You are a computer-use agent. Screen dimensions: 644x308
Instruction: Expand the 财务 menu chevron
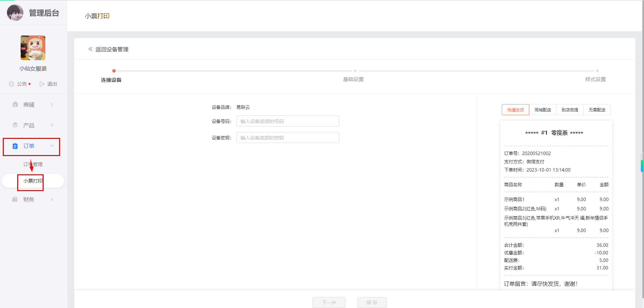click(x=52, y=199)
